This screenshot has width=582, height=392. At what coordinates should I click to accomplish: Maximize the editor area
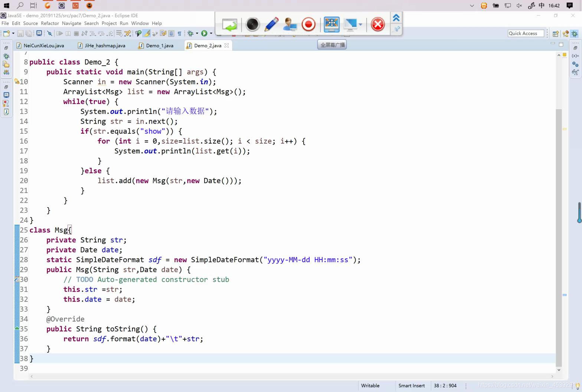(561, 44)
